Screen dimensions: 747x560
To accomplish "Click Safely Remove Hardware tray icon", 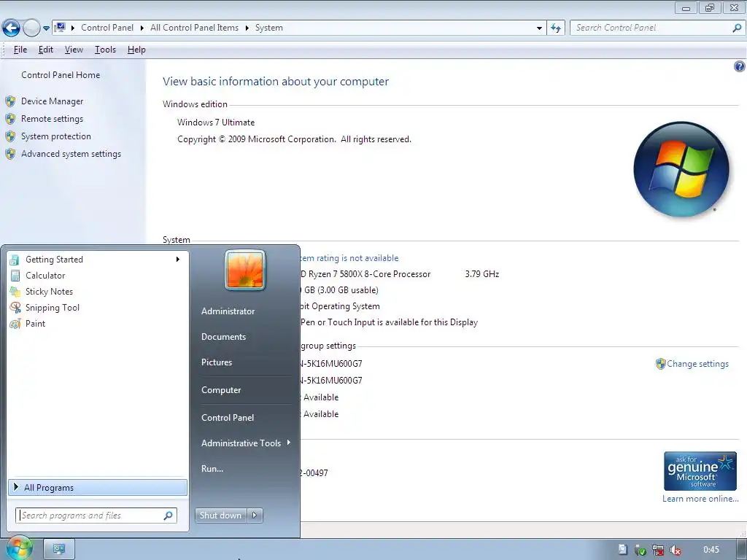I will point(640,550).
